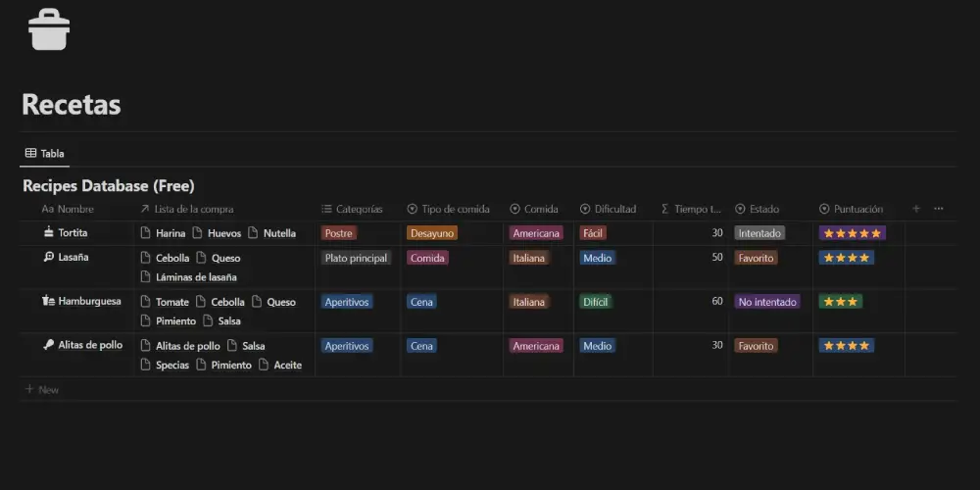Select the Desayuno meal type tag

431,233
